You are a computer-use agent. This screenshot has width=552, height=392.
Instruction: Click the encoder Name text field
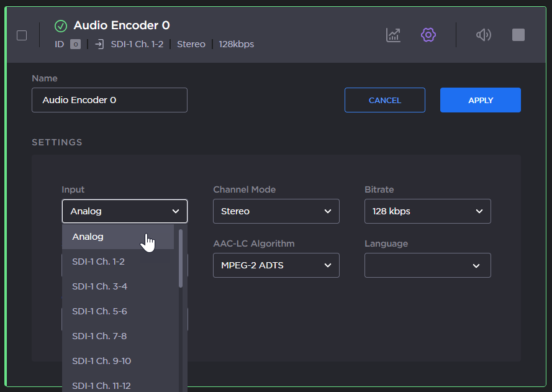tap(109, 100)
